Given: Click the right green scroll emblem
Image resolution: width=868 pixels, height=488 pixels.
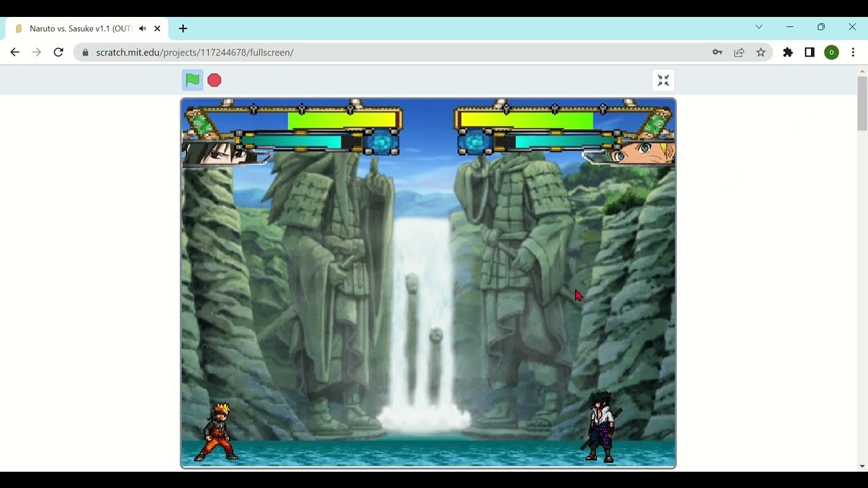Looking at the screenshot, I should coord(655,125).
